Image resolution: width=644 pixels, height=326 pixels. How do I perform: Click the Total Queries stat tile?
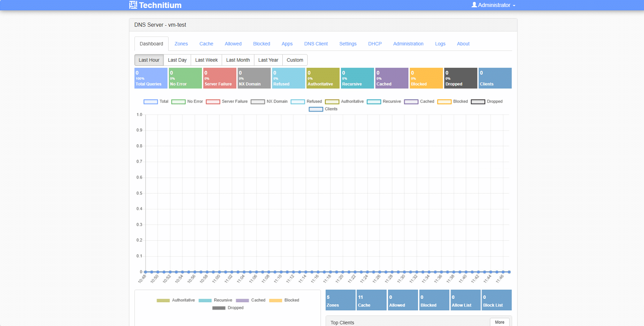click(151, 78)
